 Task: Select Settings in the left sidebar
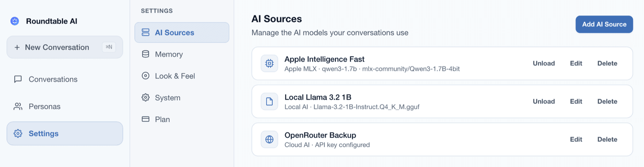point(65,134)
